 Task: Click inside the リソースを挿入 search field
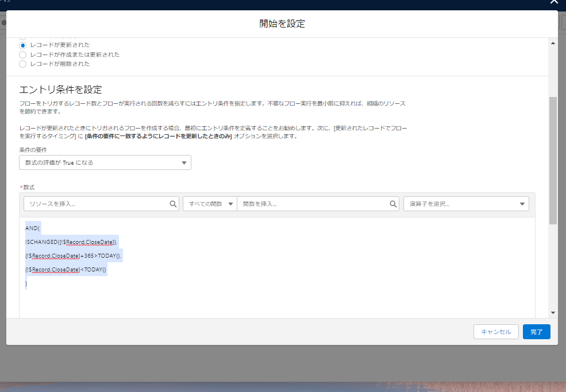click(x=92, y=204)
